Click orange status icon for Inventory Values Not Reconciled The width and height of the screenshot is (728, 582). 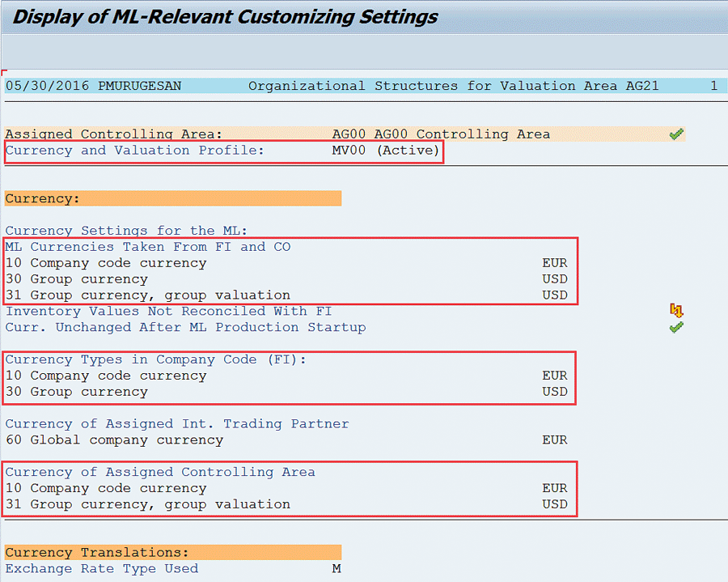coord(676,311)
